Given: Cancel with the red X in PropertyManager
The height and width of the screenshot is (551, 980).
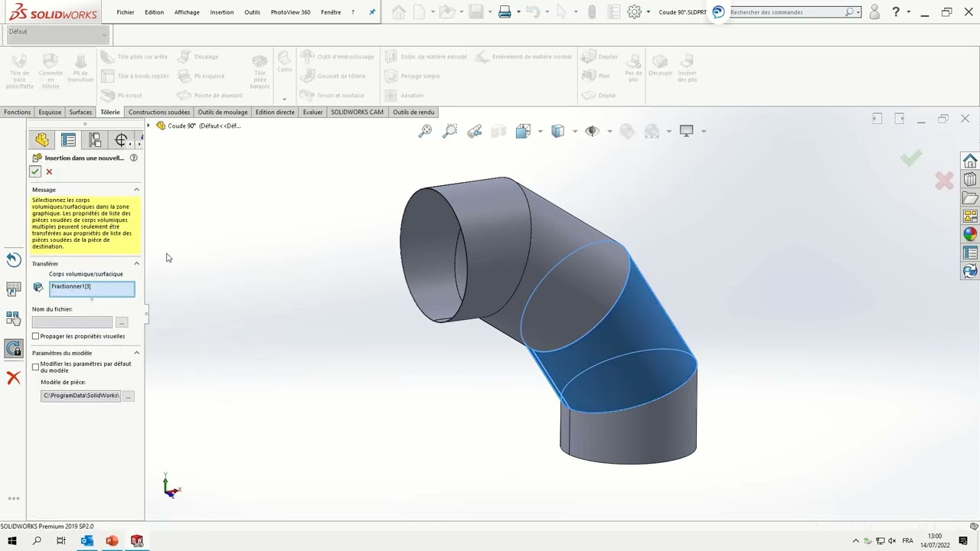Looking at the screenshot, I should coord(49,171).
